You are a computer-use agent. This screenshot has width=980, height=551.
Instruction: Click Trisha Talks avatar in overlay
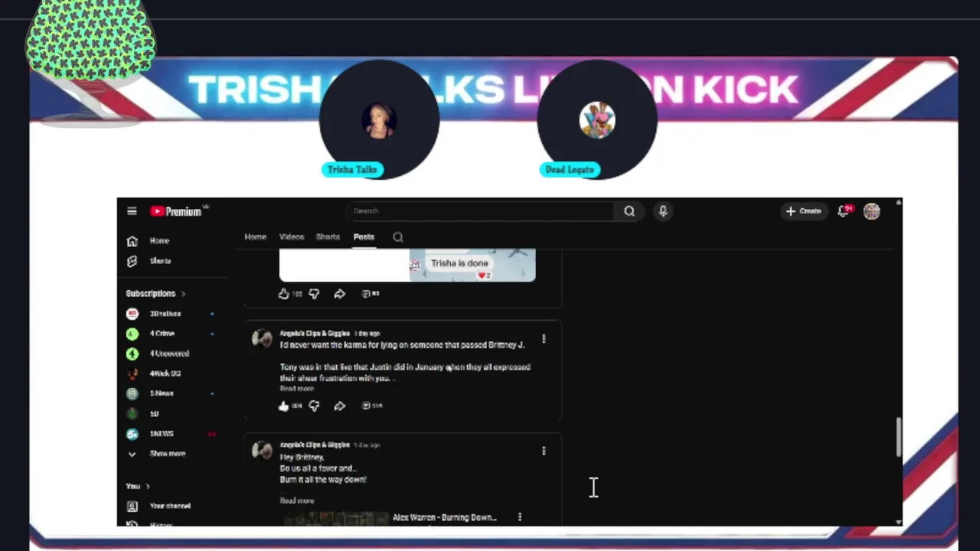(379, 119)
